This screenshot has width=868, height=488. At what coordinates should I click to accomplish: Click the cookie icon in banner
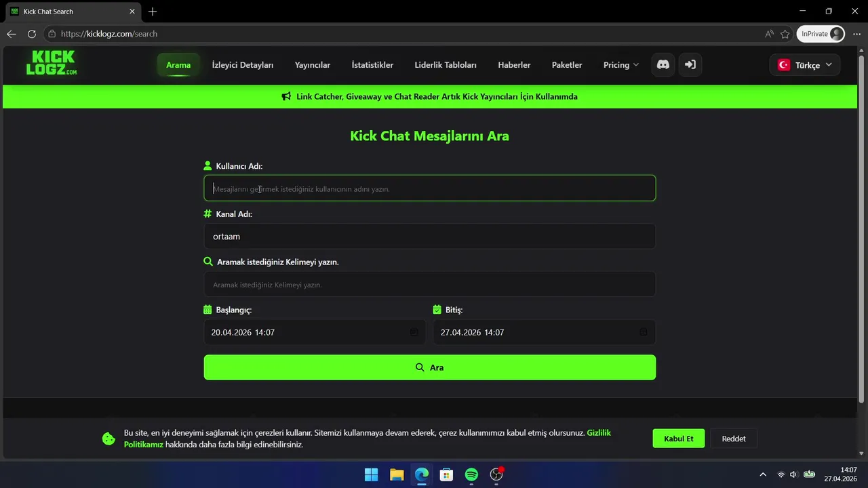108,439
